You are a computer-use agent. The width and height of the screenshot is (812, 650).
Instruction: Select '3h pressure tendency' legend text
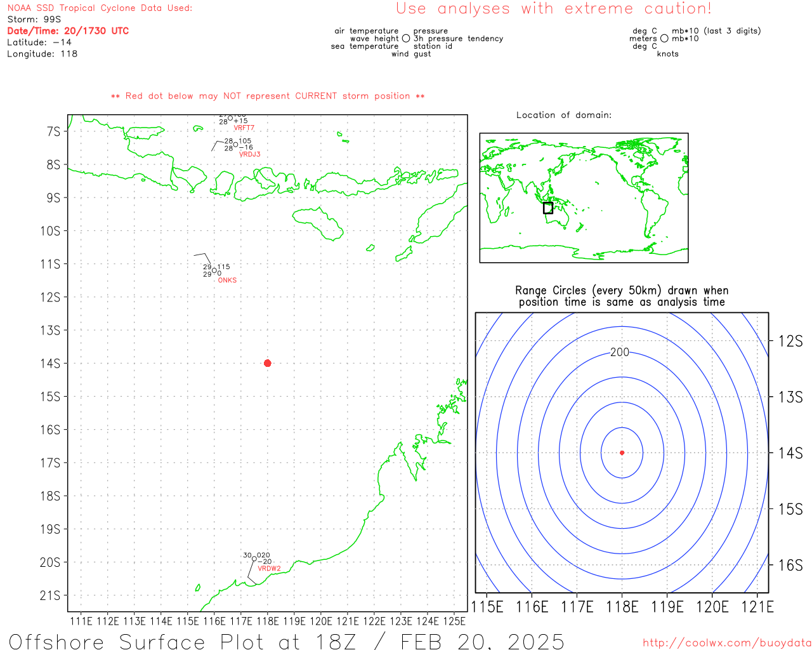pos(459,39)
